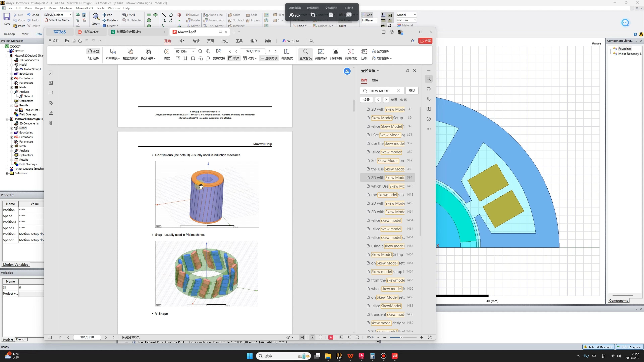Open the In Plane dropdown

[376, 20]
